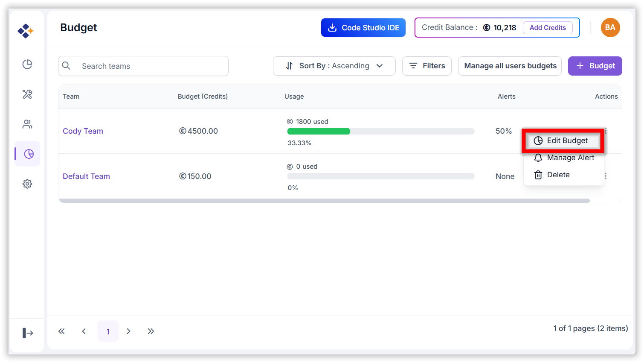Open the Default Team link

tap(86, 176)
